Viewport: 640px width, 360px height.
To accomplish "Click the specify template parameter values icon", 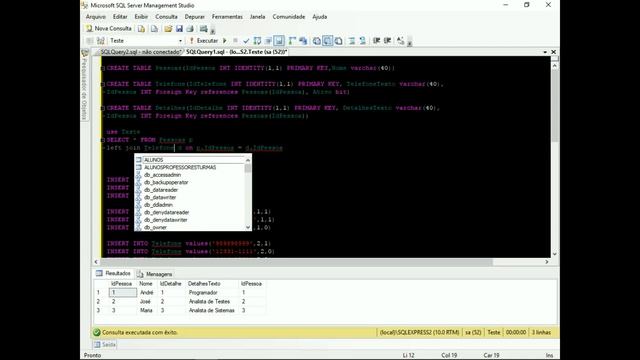I will (400, 41).
